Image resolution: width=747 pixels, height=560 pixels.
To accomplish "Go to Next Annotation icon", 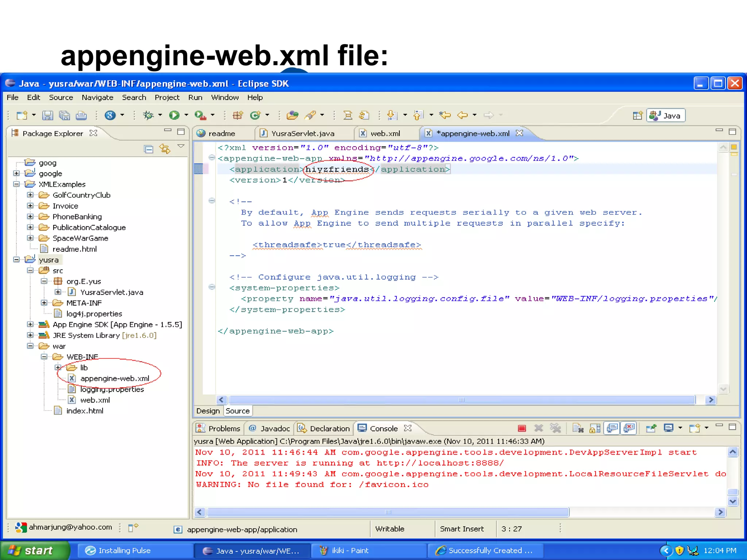I will (392, 115).
